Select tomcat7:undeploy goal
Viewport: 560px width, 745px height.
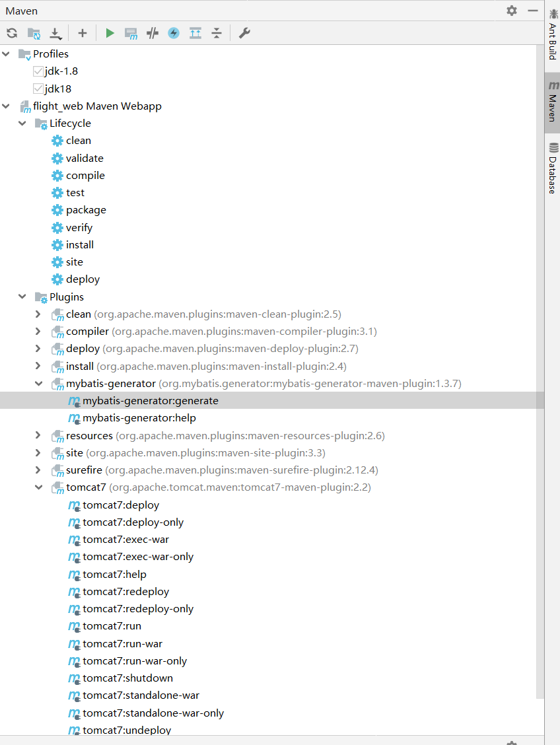point(127,730)
